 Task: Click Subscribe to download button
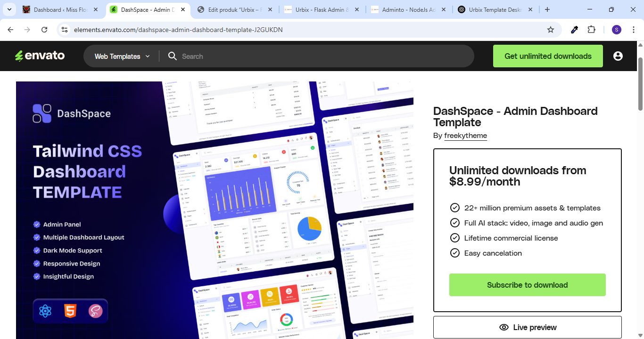click(x=527, y=285)
